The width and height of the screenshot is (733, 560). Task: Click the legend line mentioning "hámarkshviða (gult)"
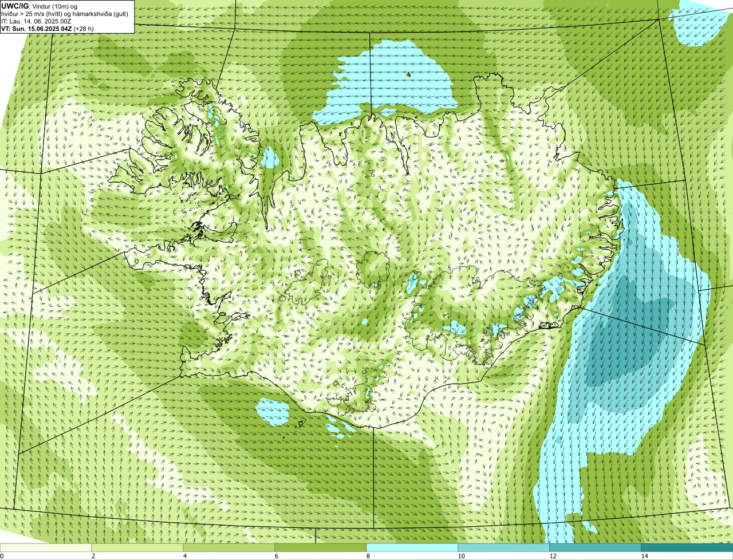[x=65, y=14]
